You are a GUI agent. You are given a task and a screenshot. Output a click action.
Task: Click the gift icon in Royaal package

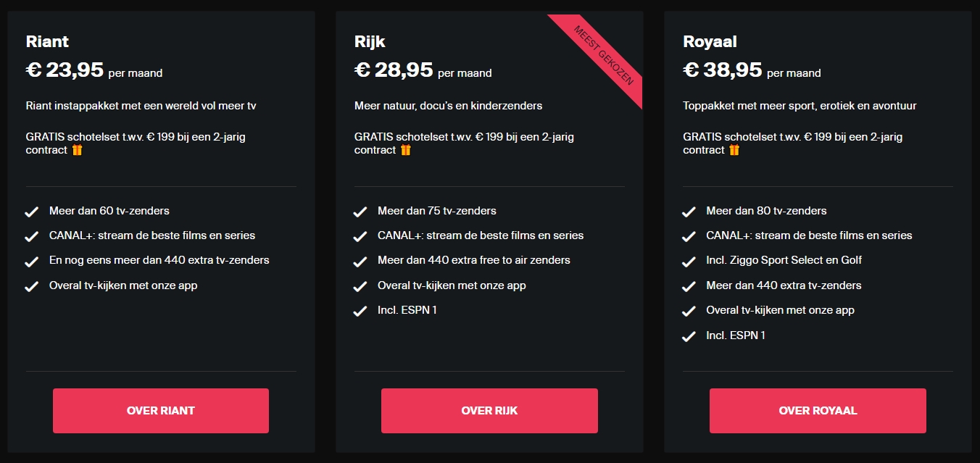(x=734, y=150)
